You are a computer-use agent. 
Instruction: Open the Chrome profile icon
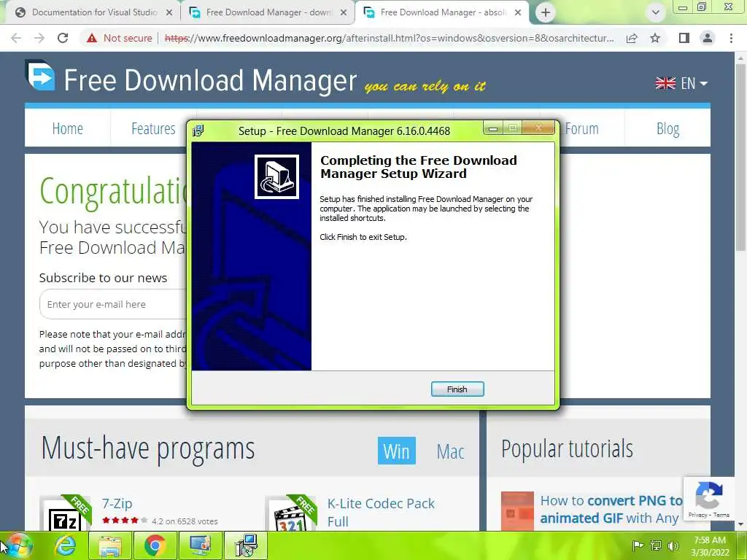pos(708,38)
